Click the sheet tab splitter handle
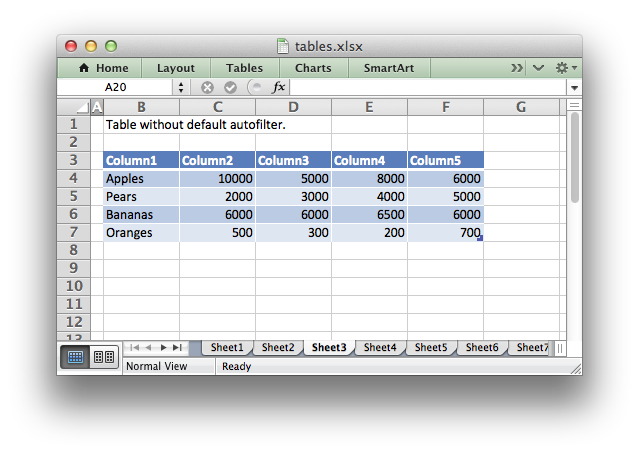 (x=560, y=349)
